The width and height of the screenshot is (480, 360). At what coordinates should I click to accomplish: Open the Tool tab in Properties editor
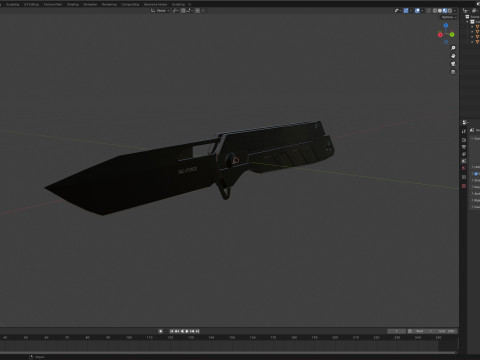[x=464, y=131]
